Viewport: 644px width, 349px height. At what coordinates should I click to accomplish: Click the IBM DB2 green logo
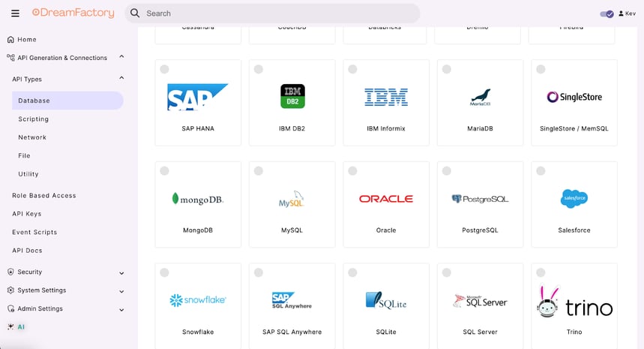[292, 97]
